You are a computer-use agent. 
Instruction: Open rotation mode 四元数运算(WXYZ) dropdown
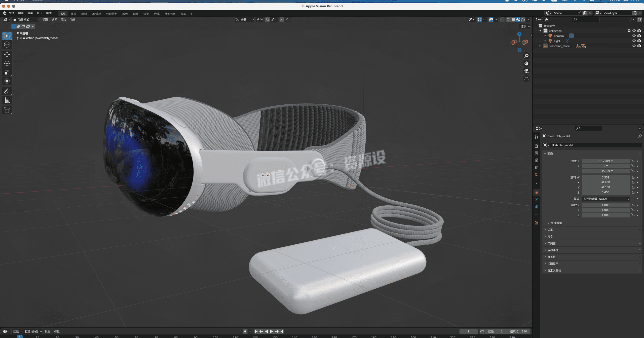point(606,199)
